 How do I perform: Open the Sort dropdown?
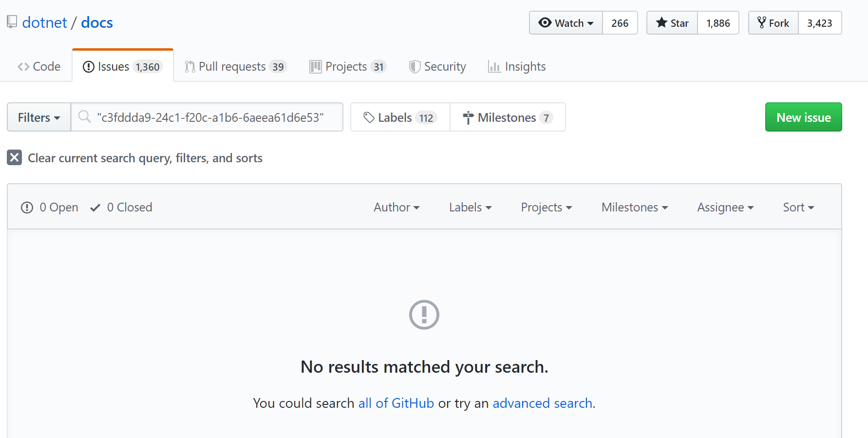(798, 207)
